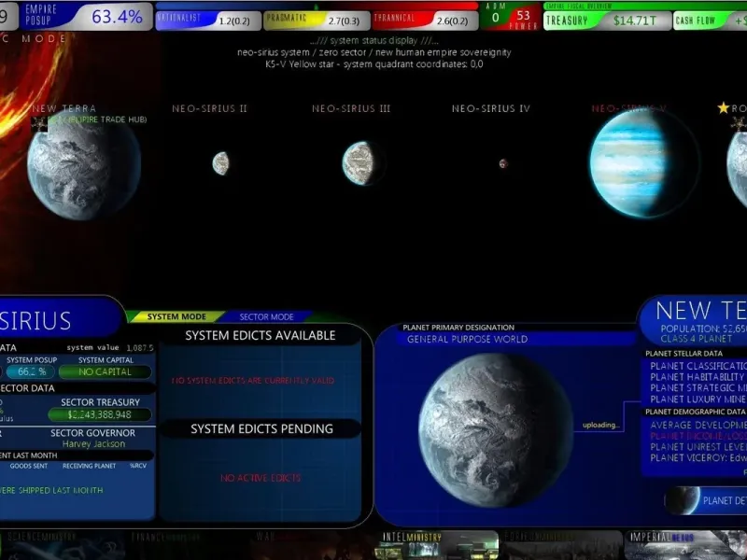This screenshot has width=747, height=560.
Task: Click the 'NEO-SIRIUS IV' name label
Action: point(491,108)
